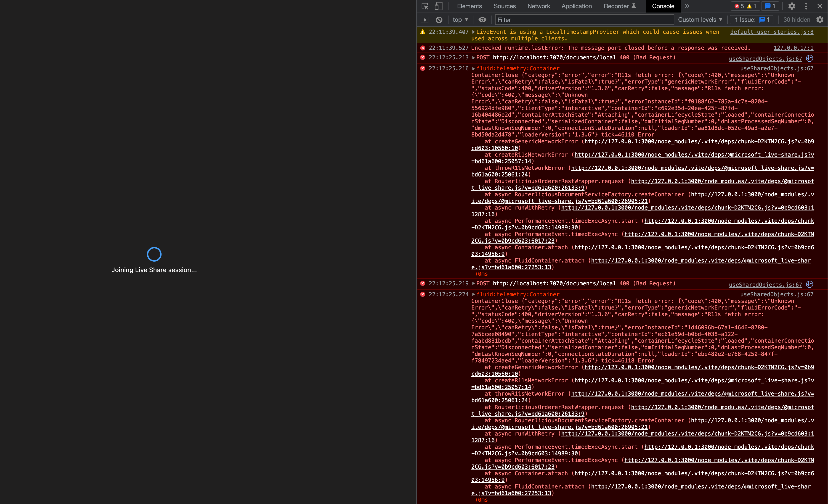The width and height of the screenshot is (828, 504).
Task: Clear the console with the clear icon
Action: (438, 19)
